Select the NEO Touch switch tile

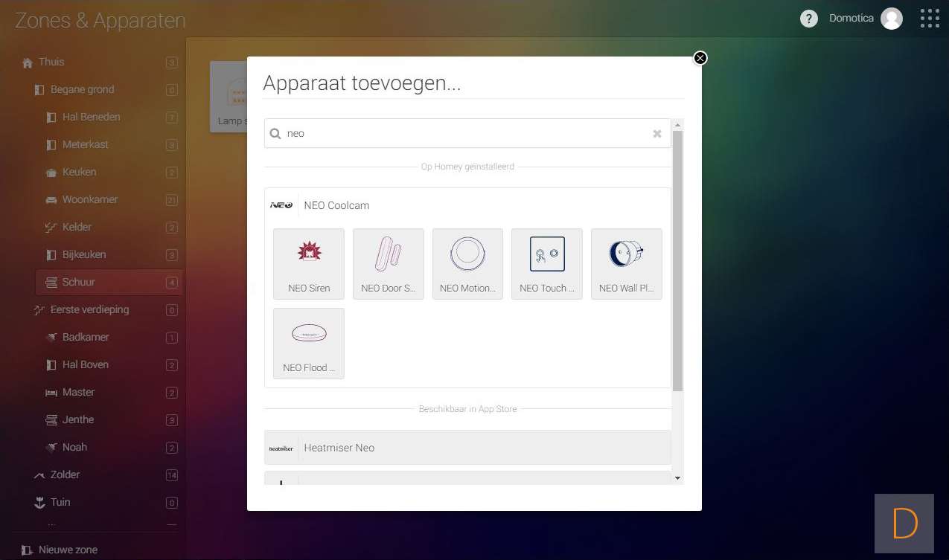[547, 264]
